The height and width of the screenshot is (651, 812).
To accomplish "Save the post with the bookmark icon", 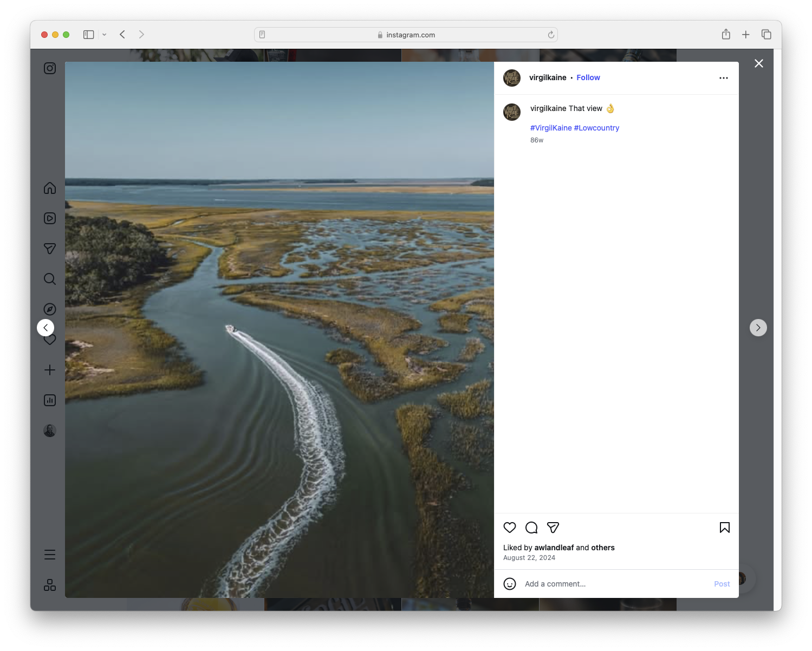I will (724, 527).
